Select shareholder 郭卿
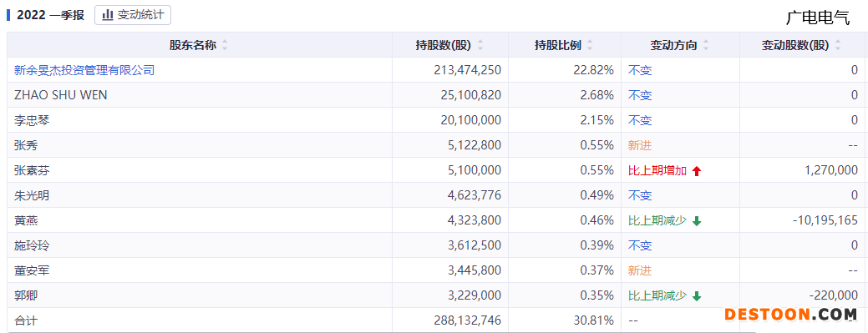868x333 pixels. (x=26, y=296)
